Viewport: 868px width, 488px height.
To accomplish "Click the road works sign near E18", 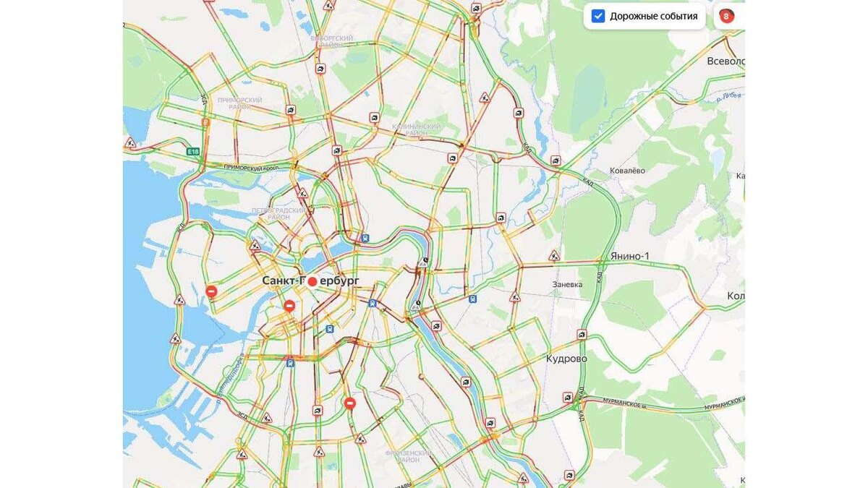I will tap(130, 143).
